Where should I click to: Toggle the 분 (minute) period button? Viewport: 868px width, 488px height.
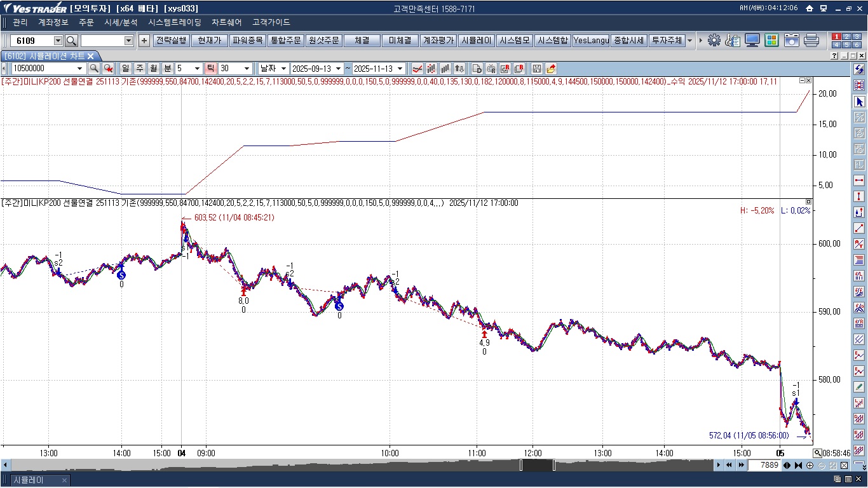(x=167, y=69)
